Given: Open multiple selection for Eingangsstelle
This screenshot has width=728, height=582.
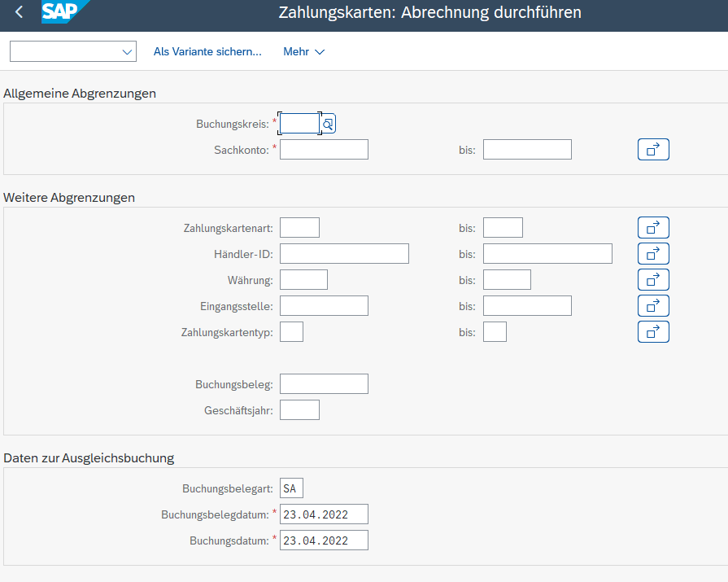Looking at the screenshot, I should click(652, 306).
